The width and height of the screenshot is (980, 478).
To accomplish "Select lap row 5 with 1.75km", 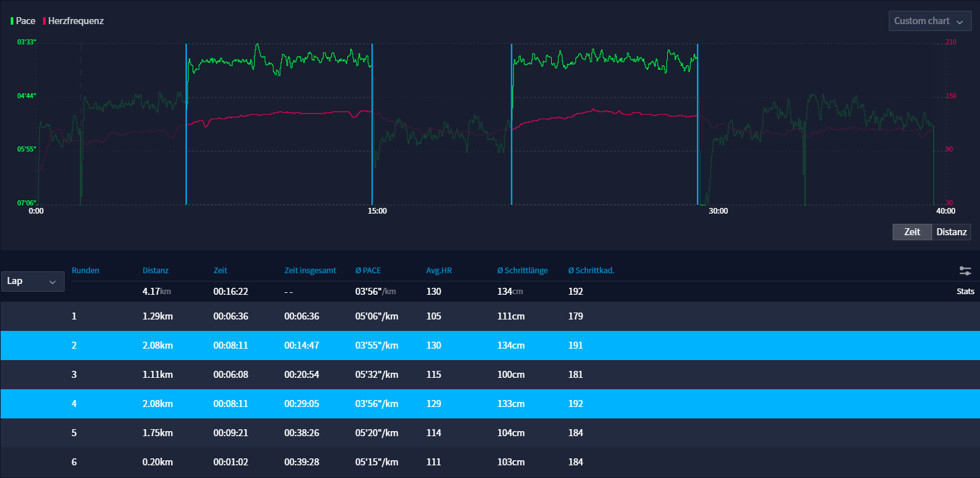I will pyautogui.click(x=490, y=433).
